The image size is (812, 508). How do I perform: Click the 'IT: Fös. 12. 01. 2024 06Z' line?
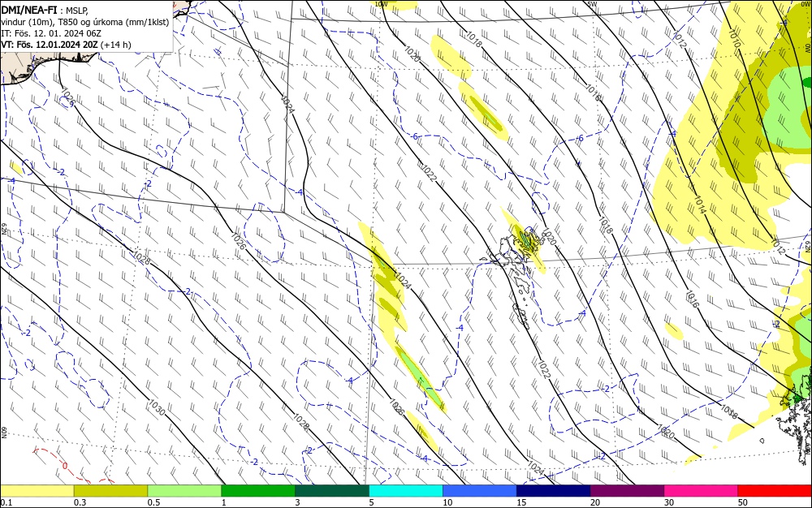pyautogui.click(x=50, y=33)
